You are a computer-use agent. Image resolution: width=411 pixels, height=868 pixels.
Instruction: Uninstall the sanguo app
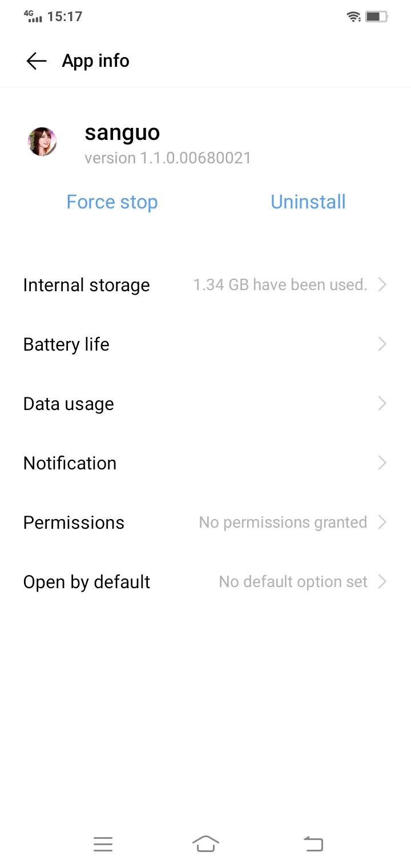308,202
